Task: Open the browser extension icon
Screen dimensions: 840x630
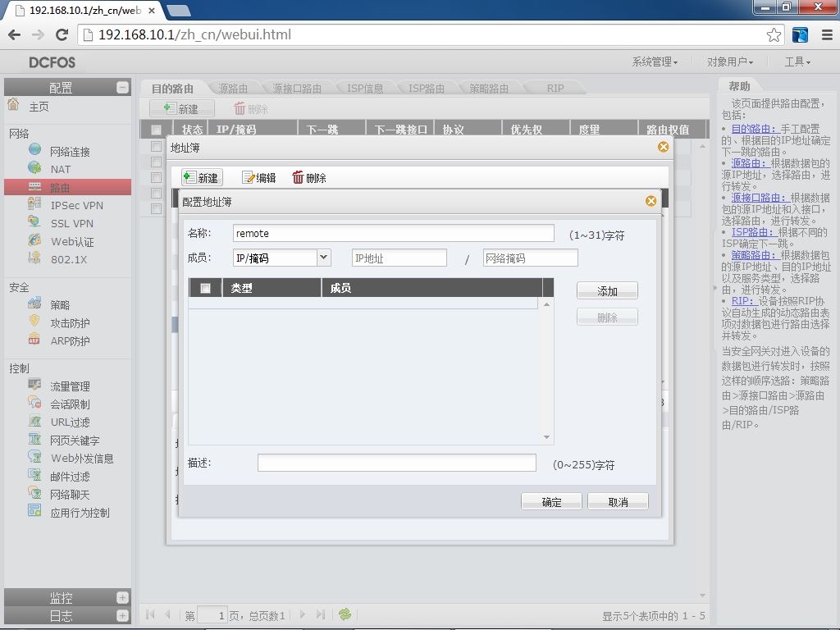Action: point(800,34)
